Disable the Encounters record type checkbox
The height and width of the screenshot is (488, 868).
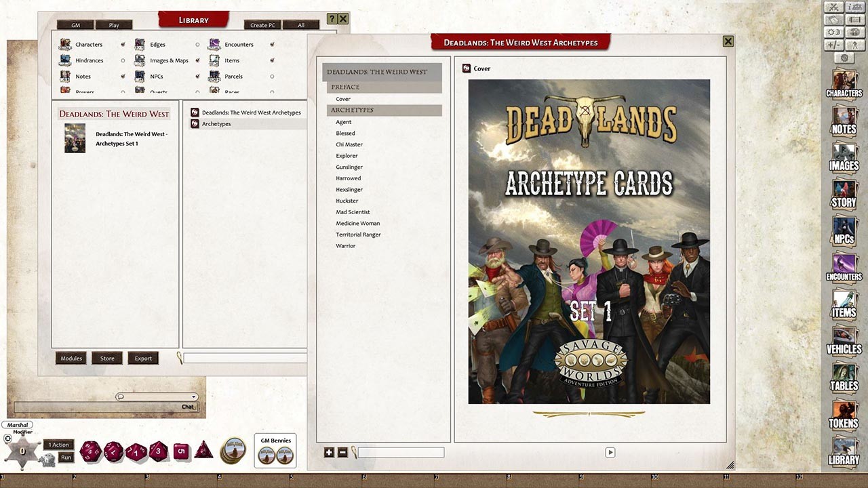[x=273, y=44]
